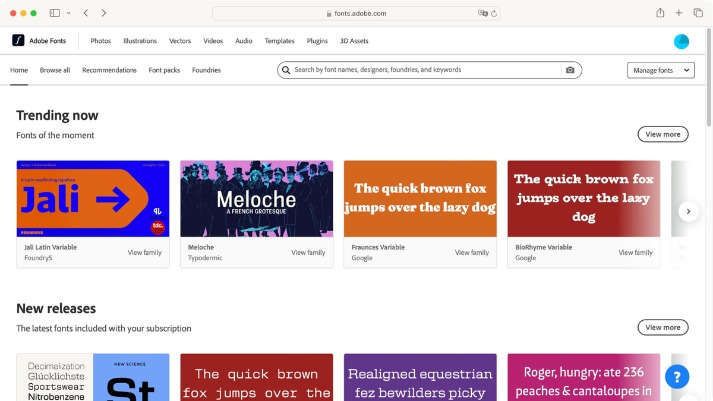
Task: Advance Trending carousel with right arrow
Action: [688, 211]
